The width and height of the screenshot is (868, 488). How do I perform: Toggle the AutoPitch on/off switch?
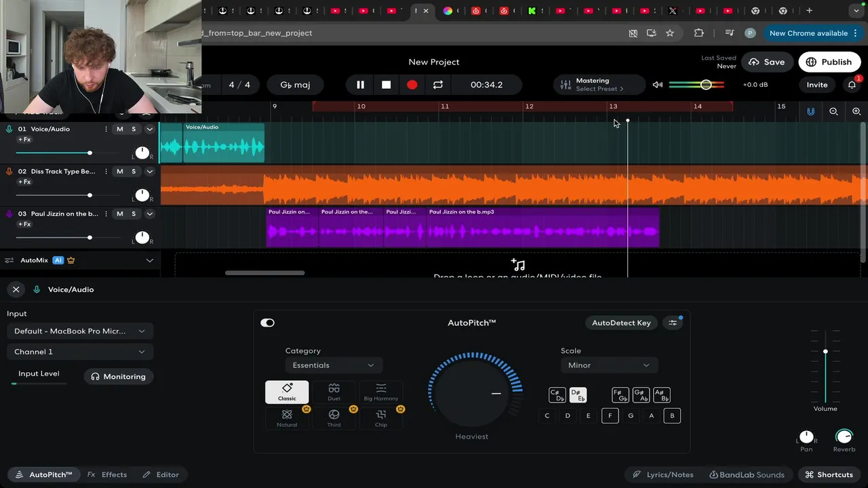click(x=267, y=323)
